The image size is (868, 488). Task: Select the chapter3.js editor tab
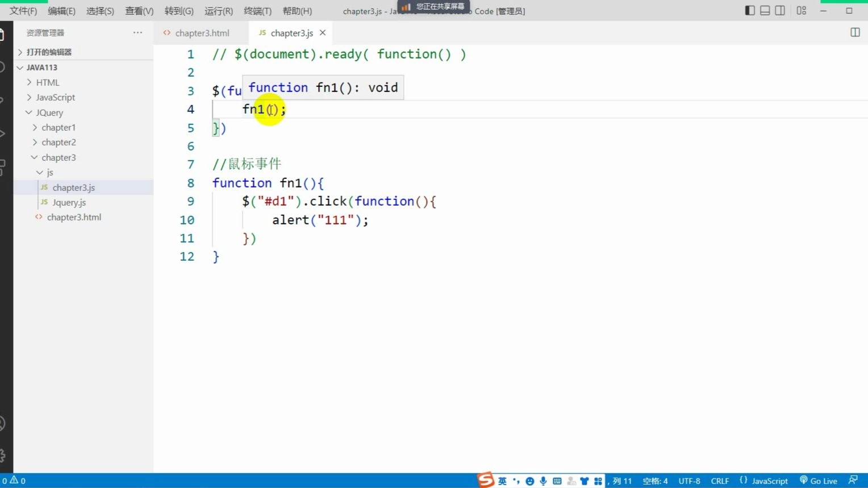point(291,33)
